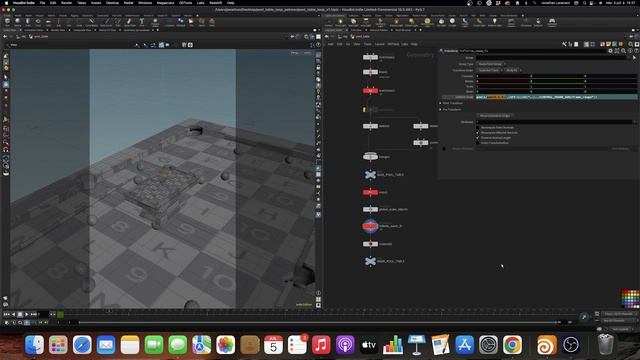Choose the Curve Bezier shelf tool
This screenshot has width=640, height=360.
click(91, 22)
